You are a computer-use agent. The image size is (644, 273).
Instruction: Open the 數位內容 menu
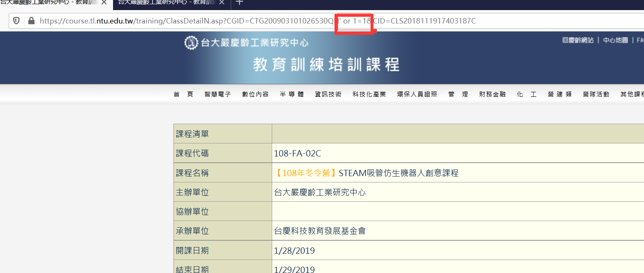point(255,94)
